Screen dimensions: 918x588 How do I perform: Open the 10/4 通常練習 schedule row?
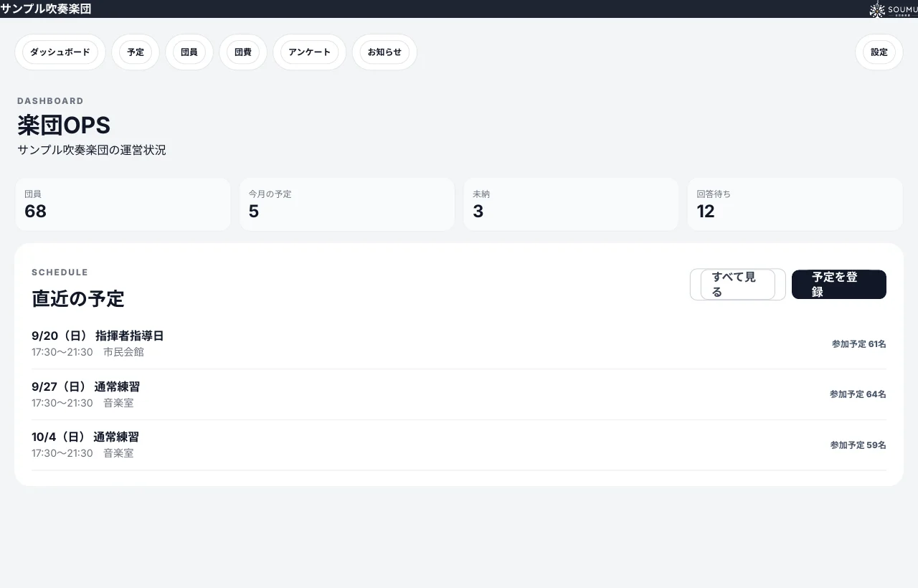click(x=459, y=445)
